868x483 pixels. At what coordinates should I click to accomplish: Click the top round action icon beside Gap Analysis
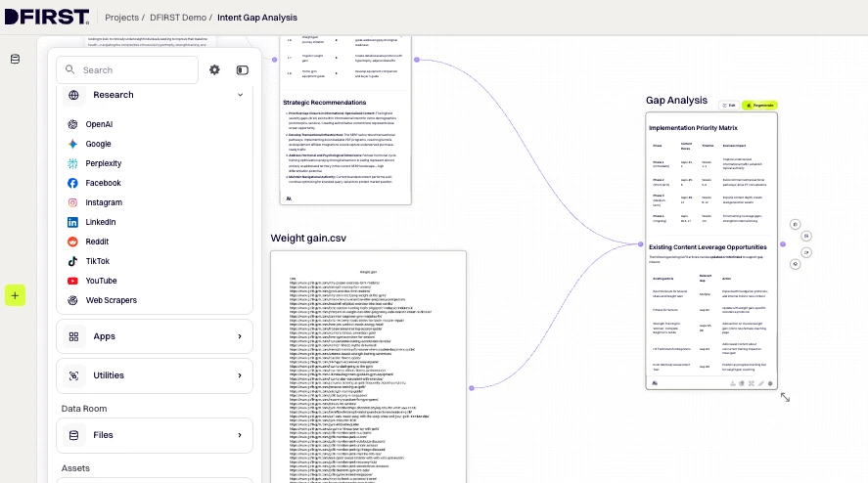click(795, 224)
